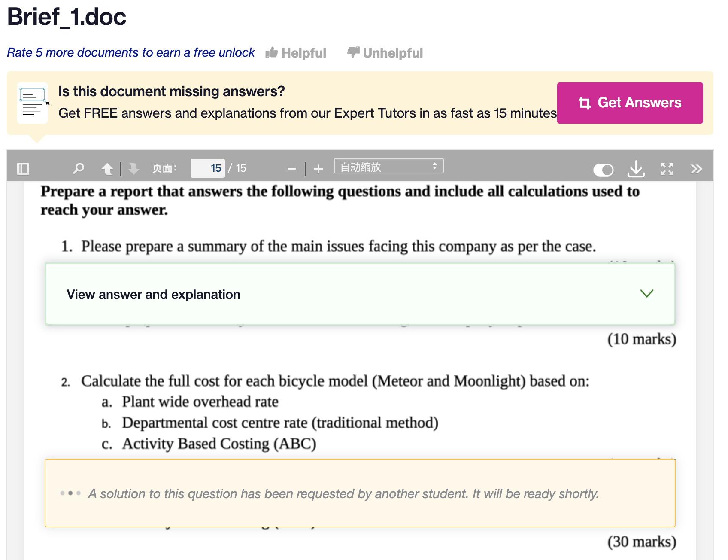Image resolution: width=728 pixels, height=560 pixels.
Task: Toggle the dark mode switch
Action: (x=604, y=170)
